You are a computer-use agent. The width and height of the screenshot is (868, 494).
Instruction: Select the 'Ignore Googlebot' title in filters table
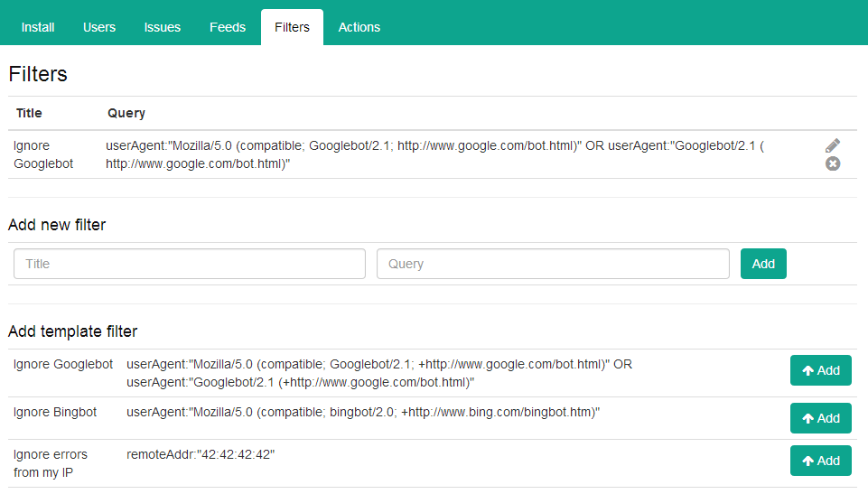(43, 154)
